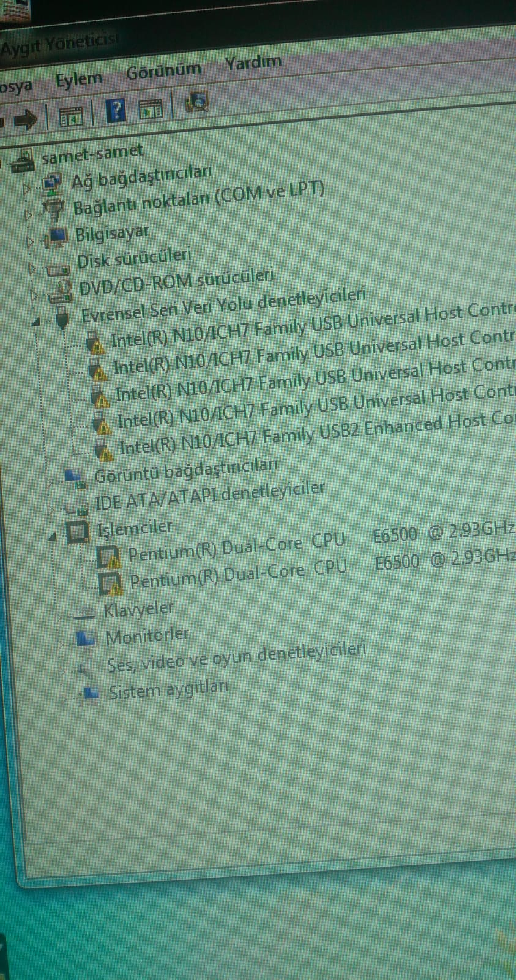
Task: Click the Bilgisayar monitor icon
Action: pos(56,237)
